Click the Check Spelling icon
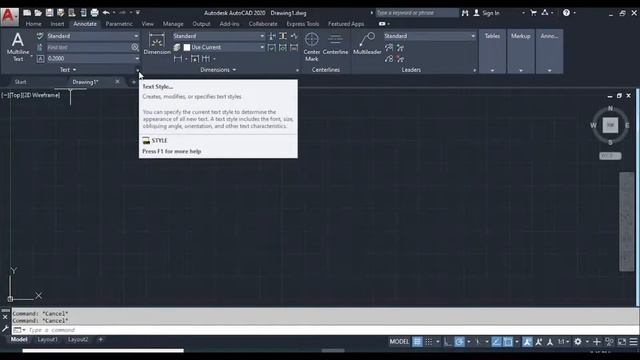Viewport: 640px width, 360px height. coord(40,36)
